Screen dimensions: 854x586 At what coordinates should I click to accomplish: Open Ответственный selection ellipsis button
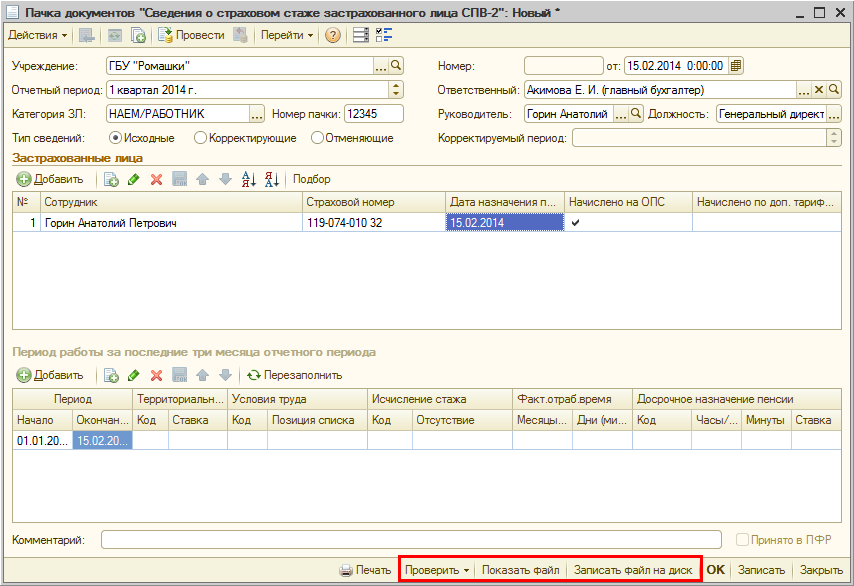(x=804, y=90)
